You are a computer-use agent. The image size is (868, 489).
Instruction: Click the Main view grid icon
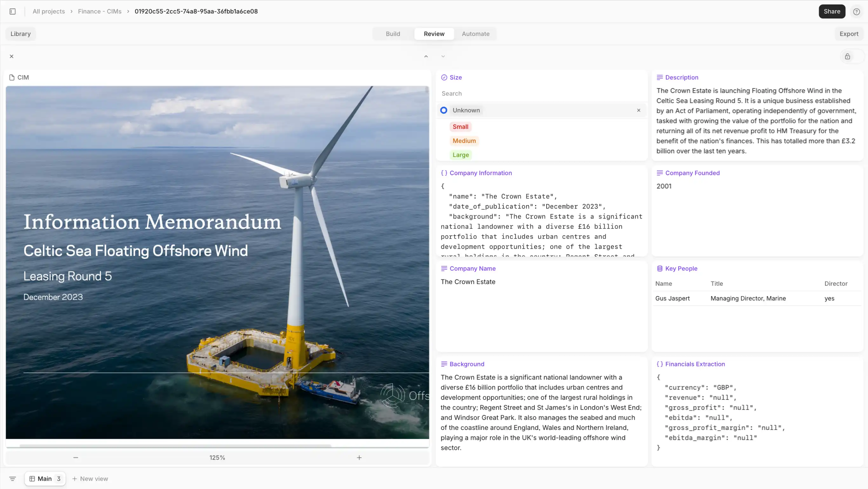point(32,479)
